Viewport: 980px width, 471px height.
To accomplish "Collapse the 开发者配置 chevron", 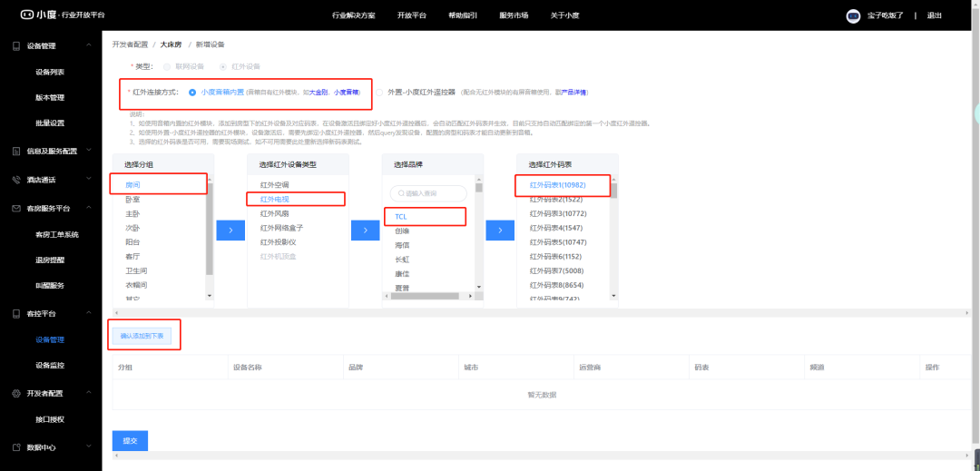I will coord(89,393).
